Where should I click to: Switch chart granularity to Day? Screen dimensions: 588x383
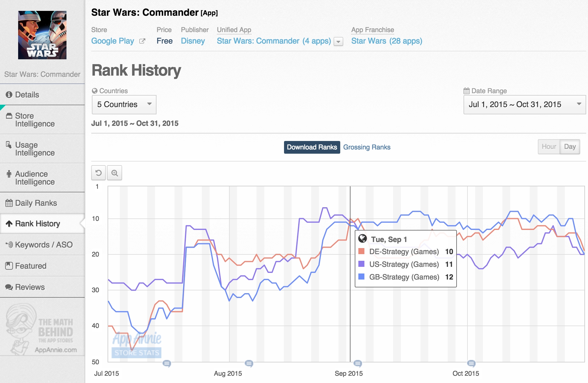click(x=570, y=147)
